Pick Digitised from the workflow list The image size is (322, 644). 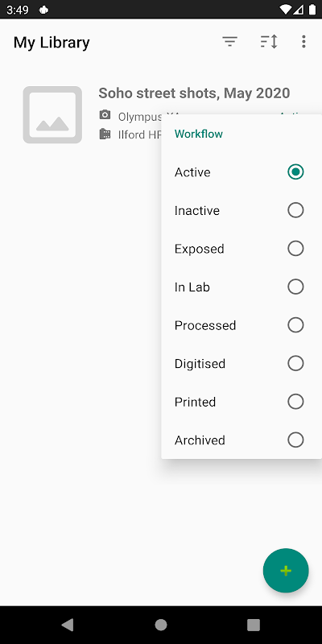tap(242, 364)
